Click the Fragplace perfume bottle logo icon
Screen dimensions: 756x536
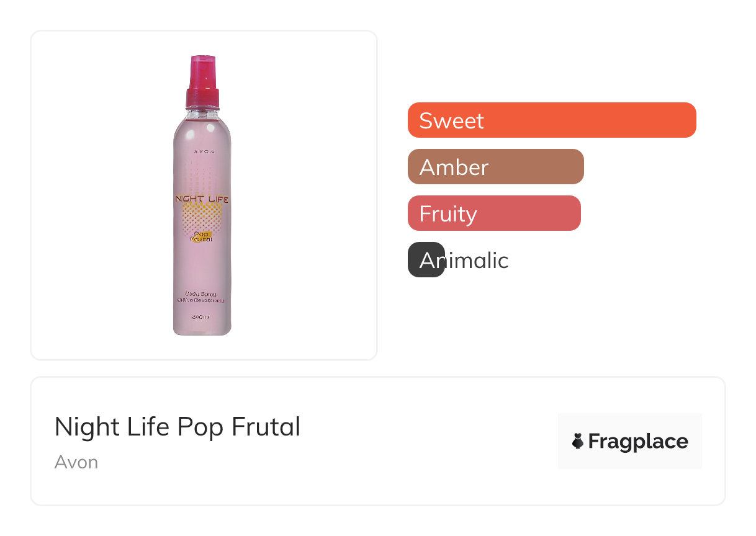[x=578, y=442]
